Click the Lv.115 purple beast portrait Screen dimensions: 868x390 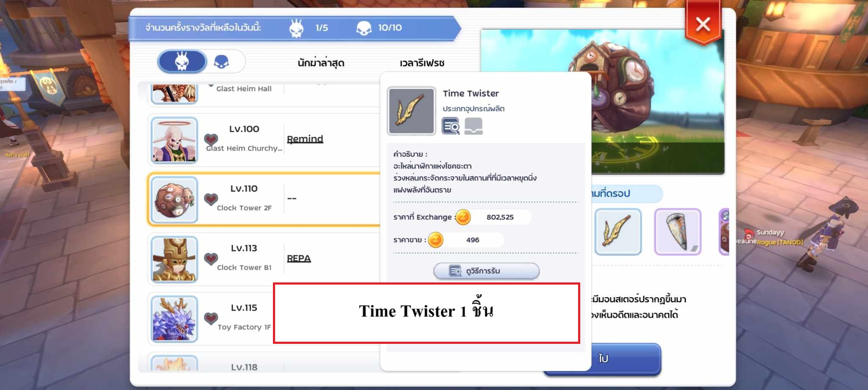click(x=175, y=319)
